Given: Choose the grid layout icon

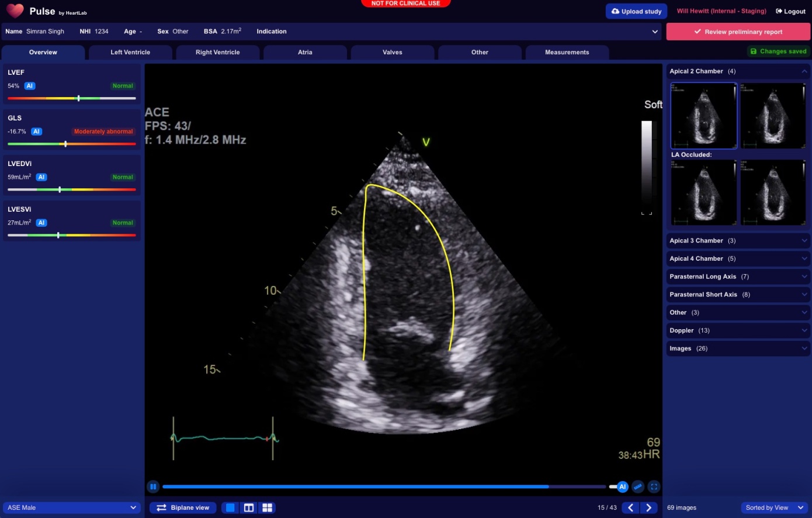Looking at the screenshot, I should coord(267,507).
